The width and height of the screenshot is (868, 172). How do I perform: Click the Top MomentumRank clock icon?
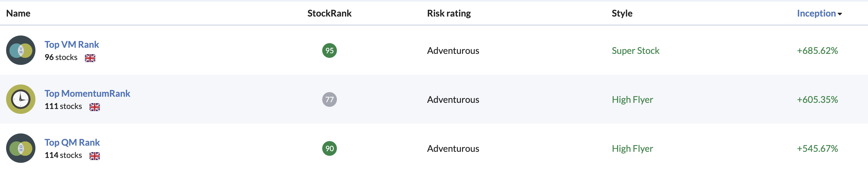(x=20, y=99)
